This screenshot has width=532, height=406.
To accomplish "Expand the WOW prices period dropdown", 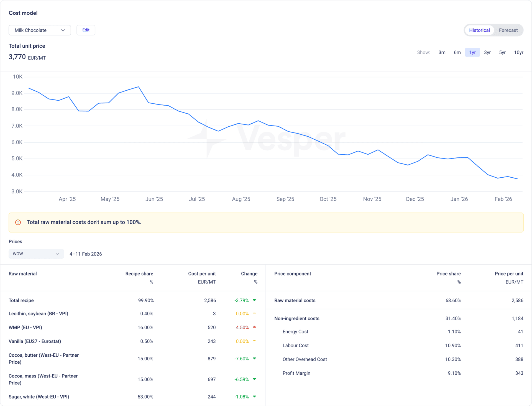I will point(36,254).
